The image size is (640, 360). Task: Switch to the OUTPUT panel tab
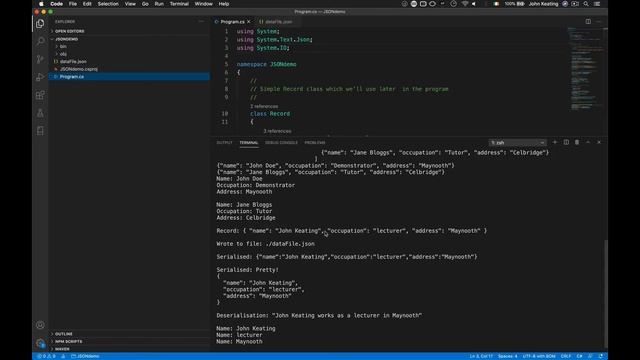pyautogui.click(x=224, y=142)
